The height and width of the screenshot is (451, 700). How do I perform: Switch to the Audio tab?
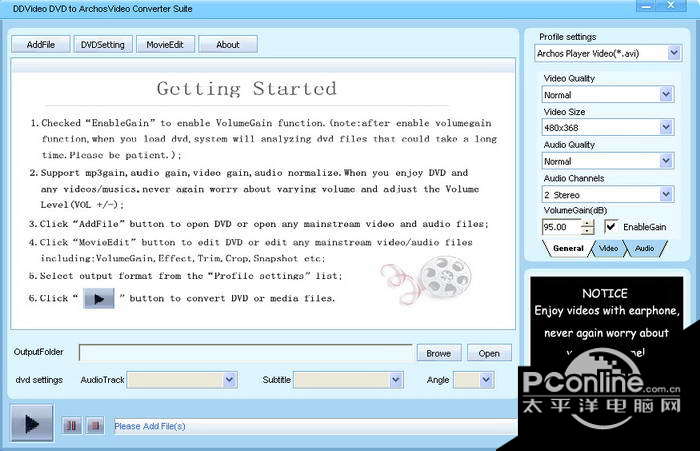coord(645,248)
